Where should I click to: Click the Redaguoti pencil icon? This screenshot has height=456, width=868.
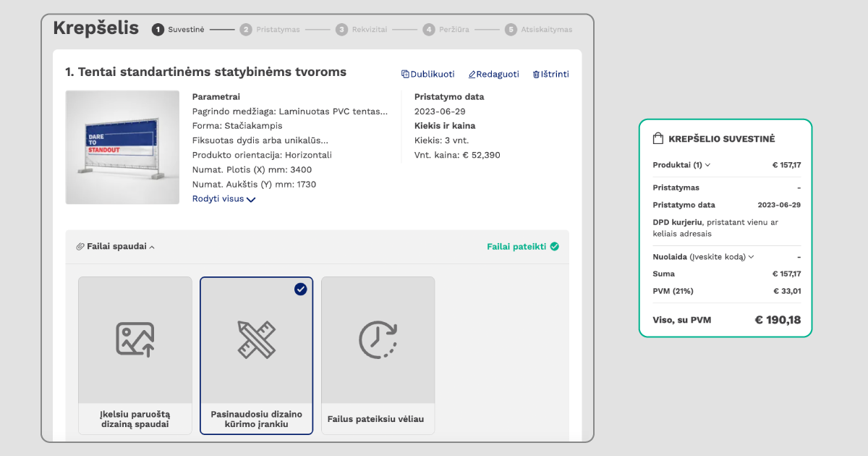tap(473, 74)
